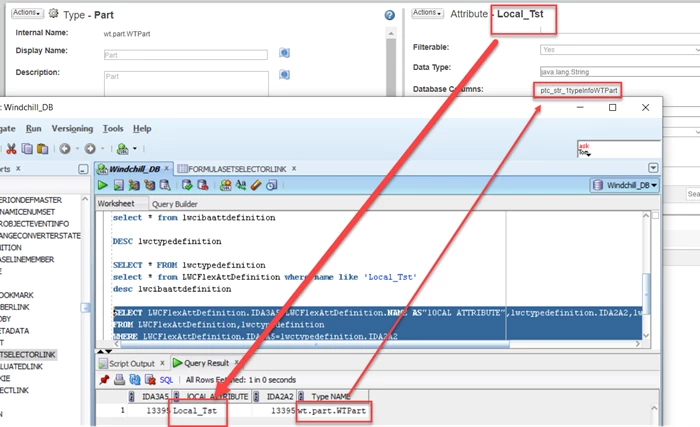The width and height of the screenshot is (700, 427).
Task: Open the blue help question mark icon
Action: 390,15
